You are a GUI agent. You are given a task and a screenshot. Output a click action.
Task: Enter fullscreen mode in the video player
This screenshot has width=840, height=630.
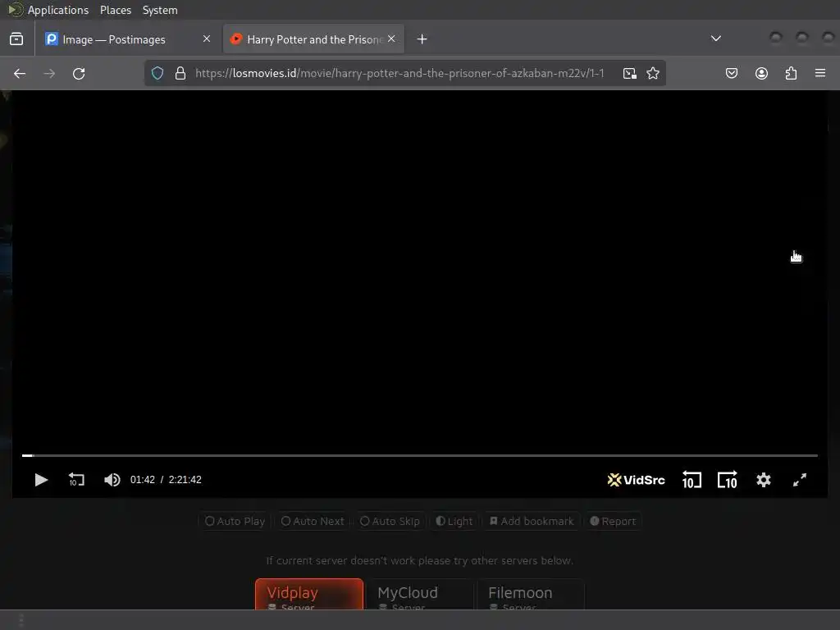[x=799, y=480]
